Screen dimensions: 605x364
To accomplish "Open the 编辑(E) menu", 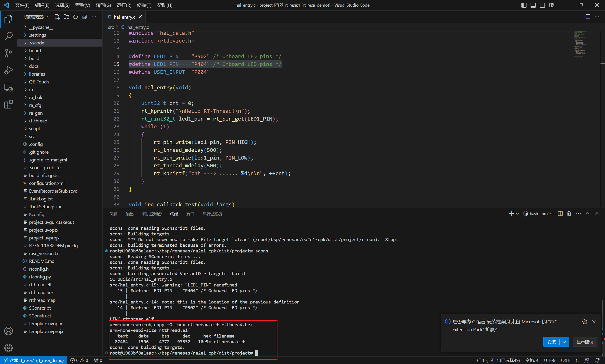I will (x=42, y=5).
